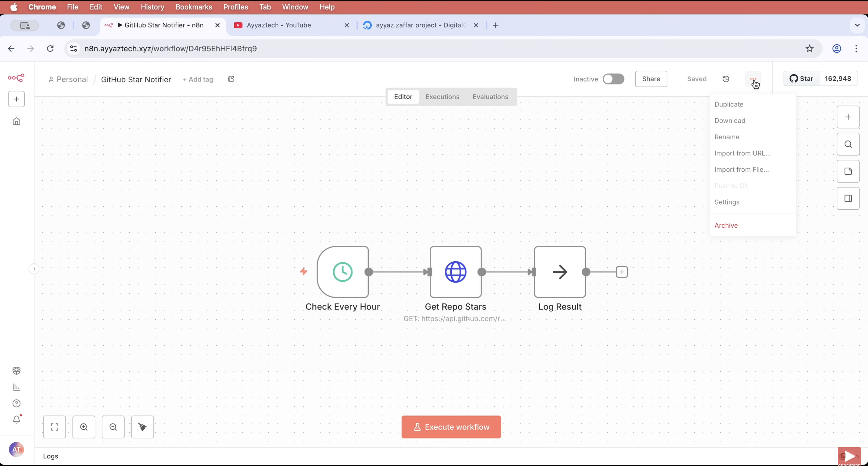868x466 pixels.
Task: Open Chrome tab search dropdown arrow
Action: pyautogui.click(x=857, y=25)
